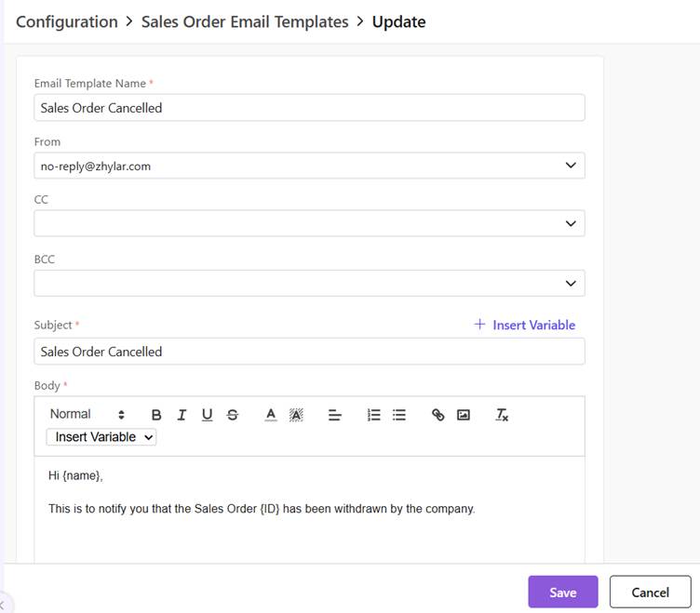
Task: Go to Sales Order Email Templates breadcrumb
Action: point(245,21)
